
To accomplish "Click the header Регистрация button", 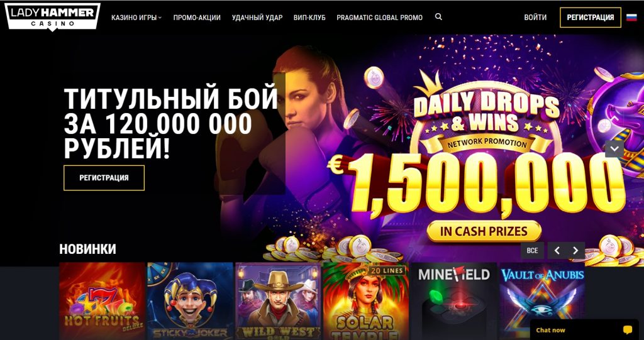I will pyautogui.click(x=590, y=17).
